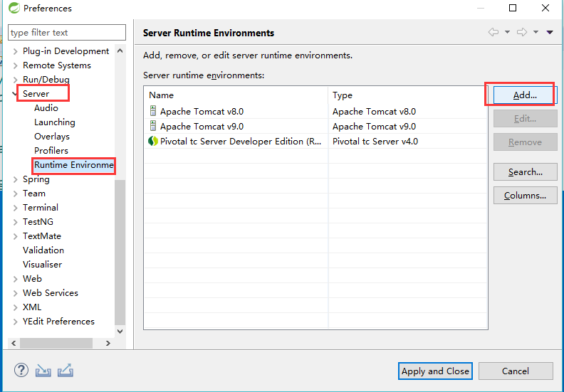Click the tree scroll down arrow
Screen dimensions: 564x392
click(120, 332)
